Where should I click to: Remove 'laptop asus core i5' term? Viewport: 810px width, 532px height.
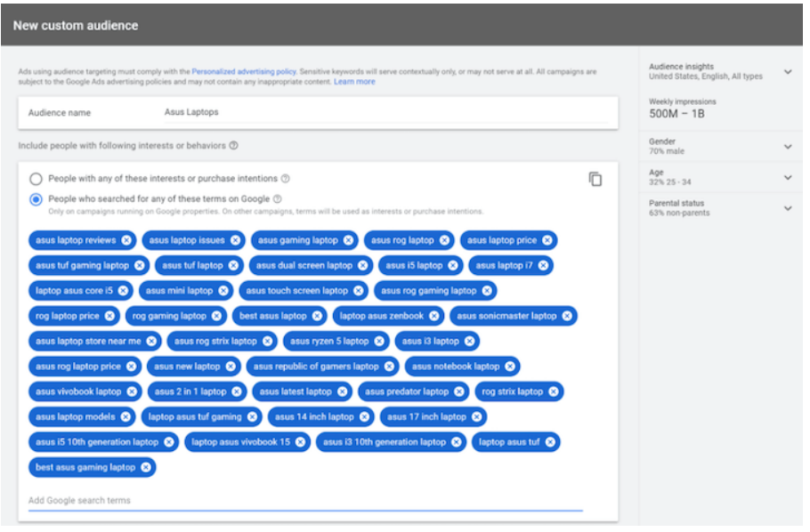click(x=123, y=291)
